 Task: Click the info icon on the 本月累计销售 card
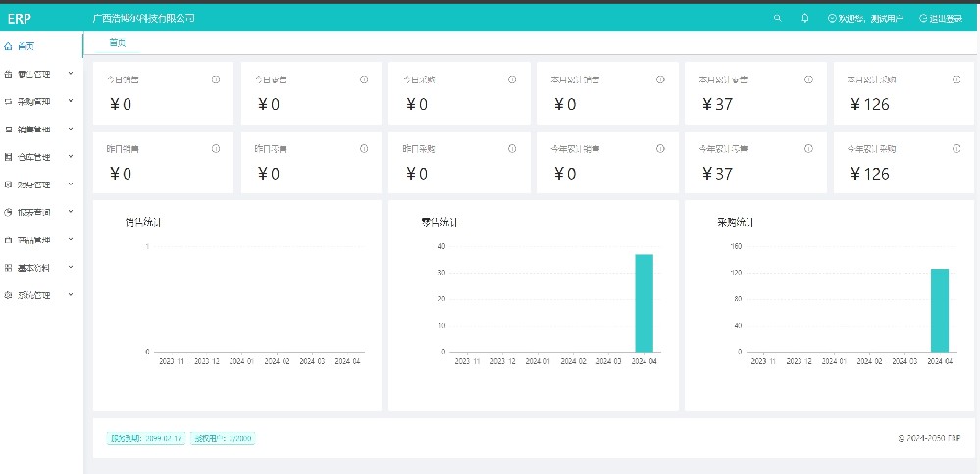click(x=660, y=79)
